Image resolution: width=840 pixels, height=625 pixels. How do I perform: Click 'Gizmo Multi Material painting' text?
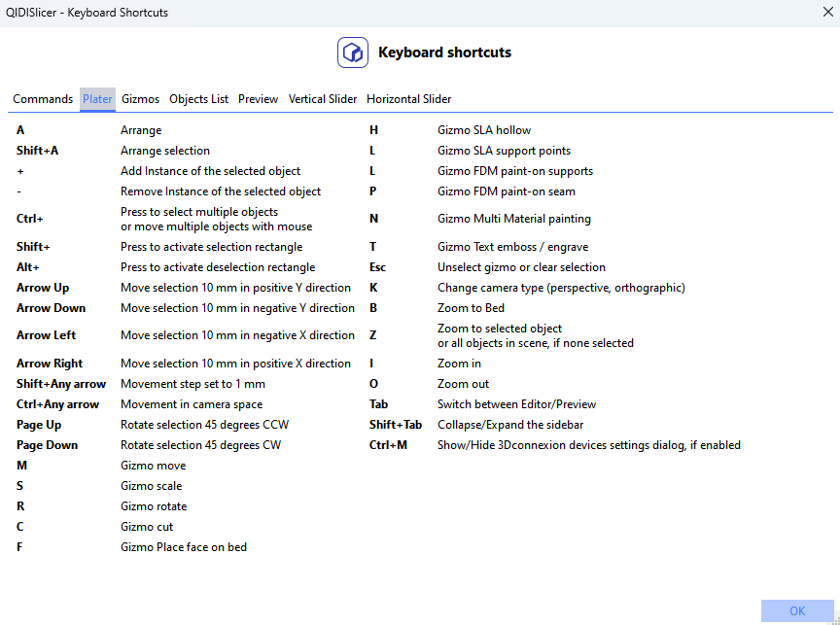click(514, 219)
